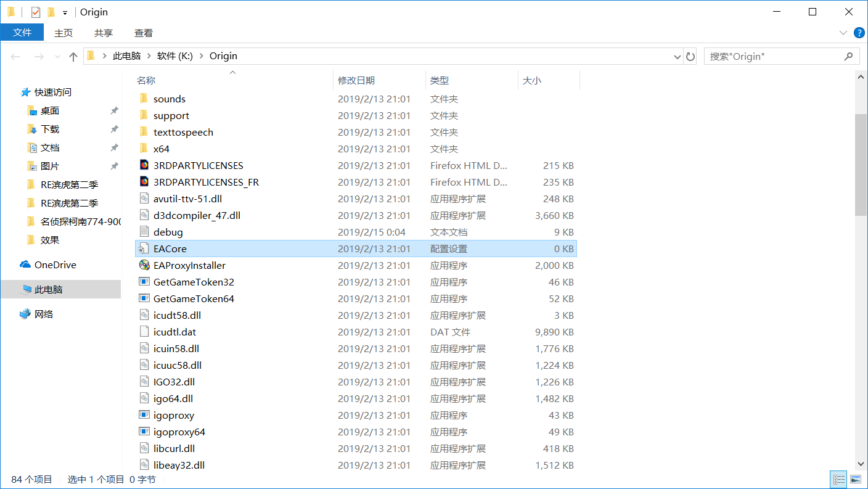Viewport: 868px width, 489px height.
Task: Click the 3RDPARTYLICENSES_FR file icon
Action: [x=144, y=182]
